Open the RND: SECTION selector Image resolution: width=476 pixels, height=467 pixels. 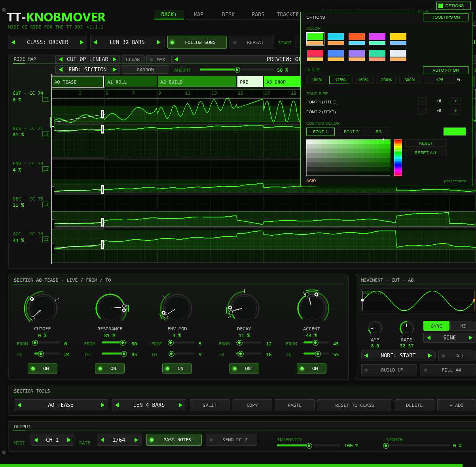tap(87, 70)
